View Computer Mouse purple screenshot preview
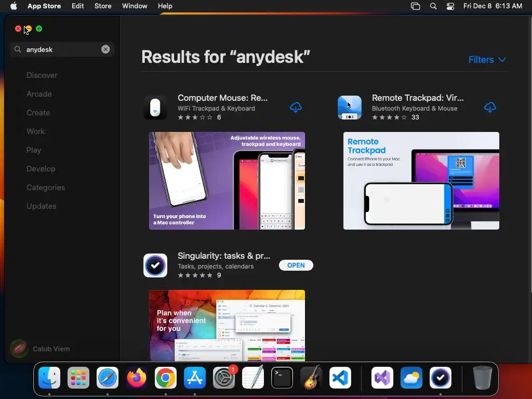 [x=227, y=181]
